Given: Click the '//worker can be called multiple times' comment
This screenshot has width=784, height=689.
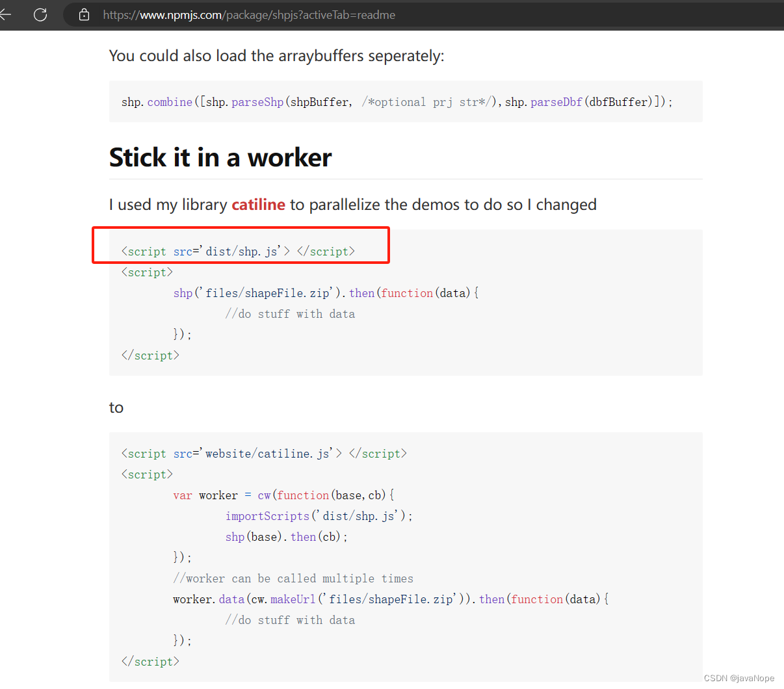Looking at the screenshot, I should 293,578.
